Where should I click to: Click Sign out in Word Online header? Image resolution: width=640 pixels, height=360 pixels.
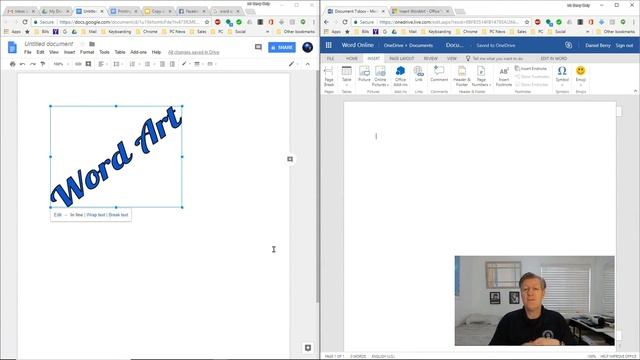[624, 45]
